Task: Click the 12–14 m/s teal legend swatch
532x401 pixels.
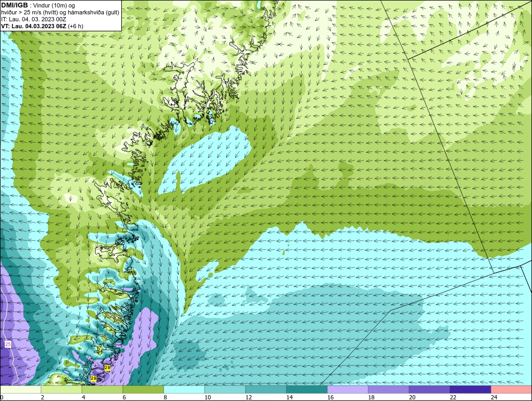Action: coord(266,389)
